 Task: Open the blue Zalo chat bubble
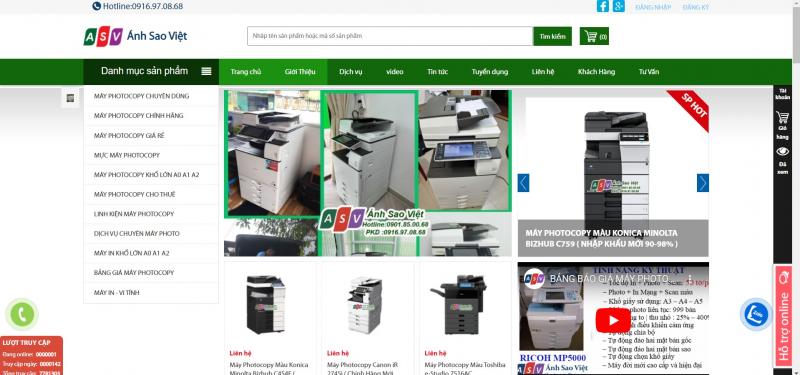(756, 314)
